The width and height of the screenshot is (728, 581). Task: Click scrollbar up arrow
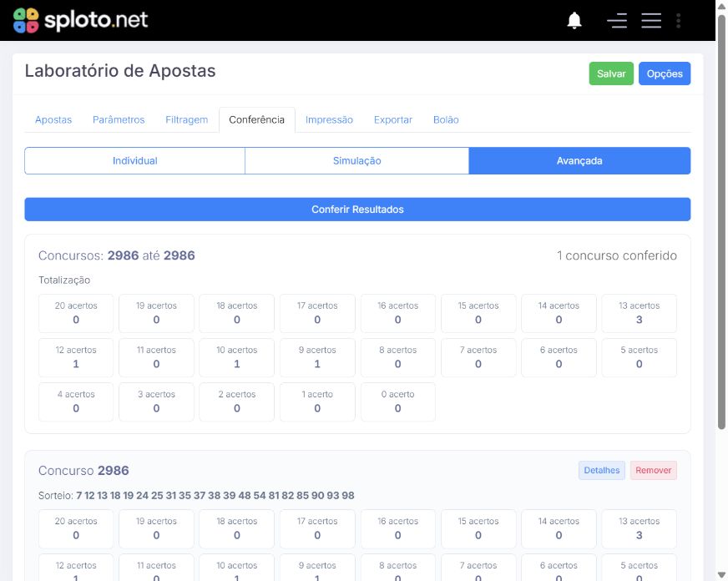pos(721,6)
